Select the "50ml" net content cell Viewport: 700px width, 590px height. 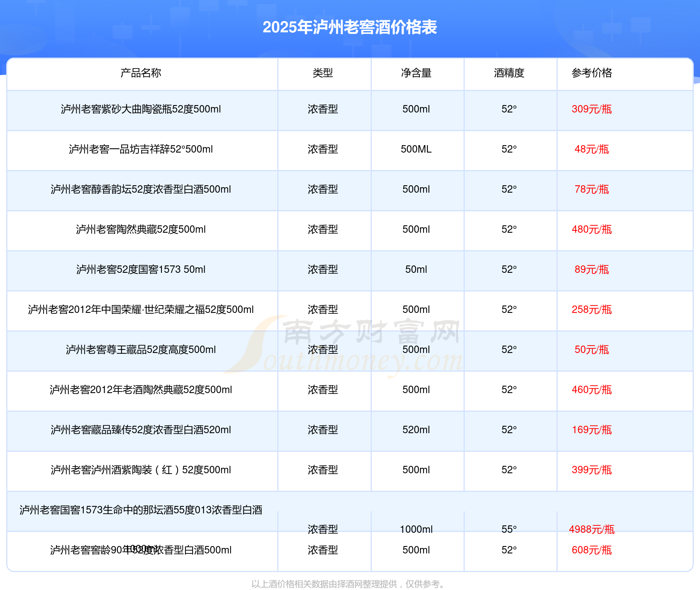416,269
